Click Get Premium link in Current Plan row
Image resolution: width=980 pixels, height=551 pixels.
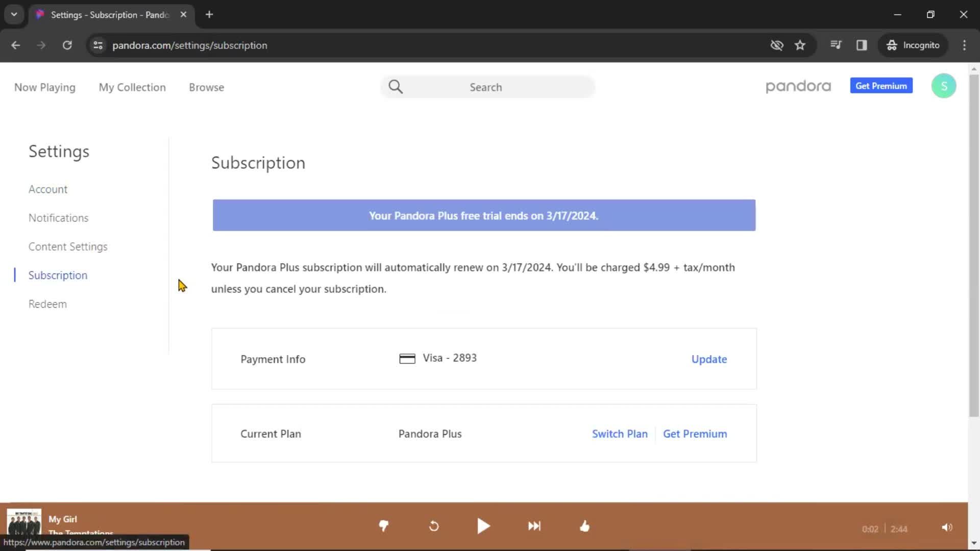tap(695, 434)
